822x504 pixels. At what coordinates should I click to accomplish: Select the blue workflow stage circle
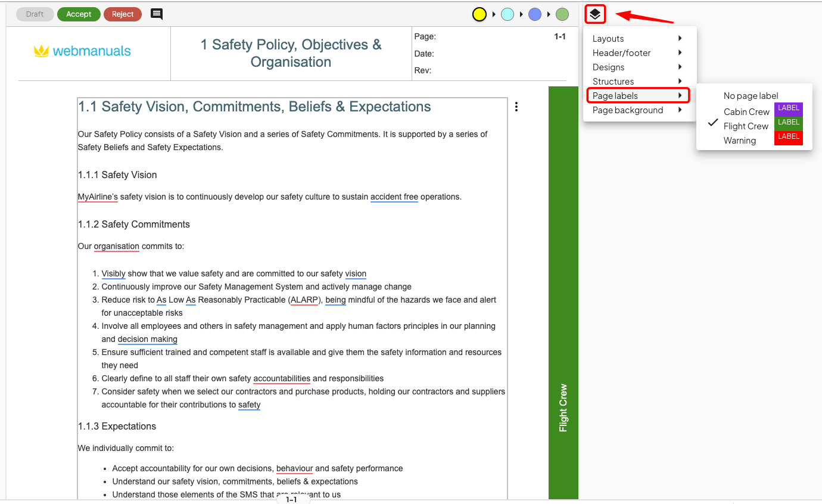pos(535,14)
